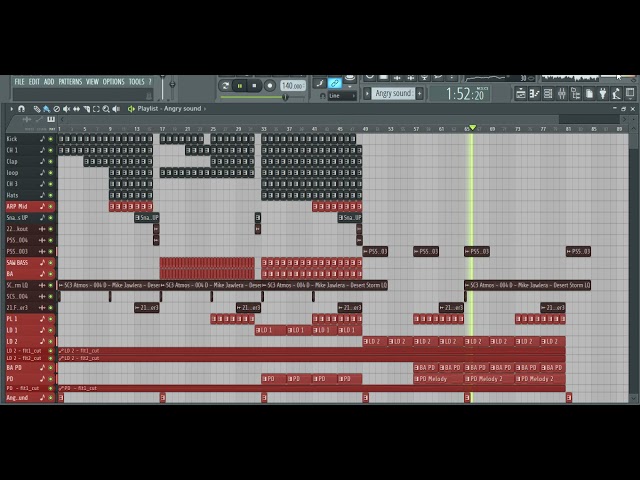Open the PATTERNS menu
Image resolution: width=640 pixels, height=480 pixels.
70,82
